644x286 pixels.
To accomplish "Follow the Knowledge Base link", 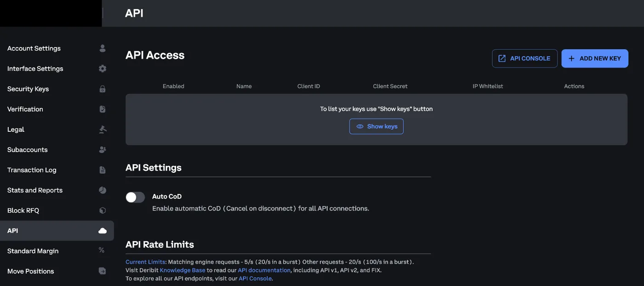I will [x=183, y=270].
